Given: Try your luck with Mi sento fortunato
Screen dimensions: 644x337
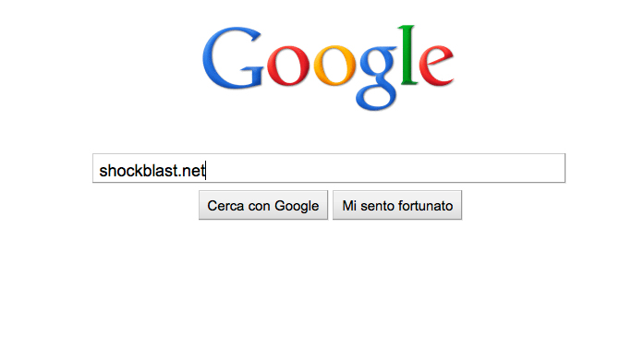Looking at the screenshot, I should 397,205.
